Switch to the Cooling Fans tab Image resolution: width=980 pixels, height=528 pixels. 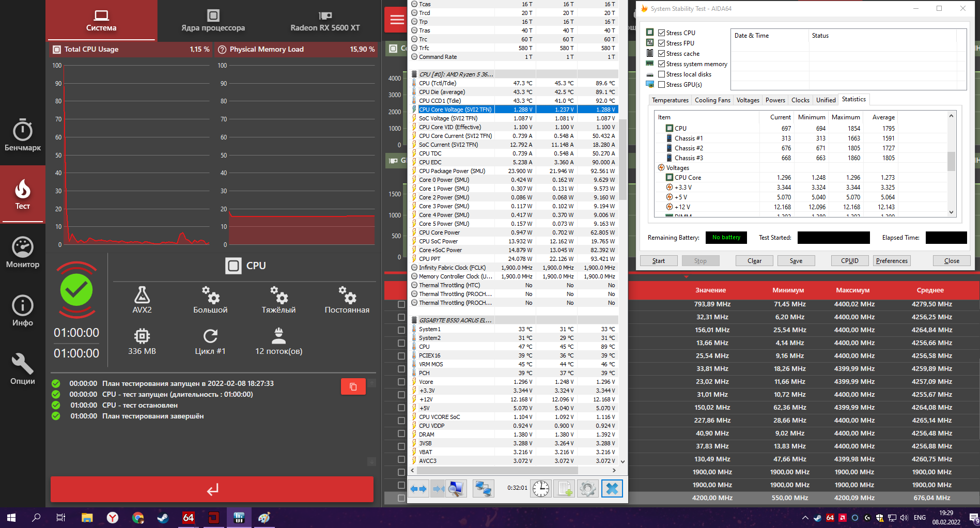(x=712, y=100)
